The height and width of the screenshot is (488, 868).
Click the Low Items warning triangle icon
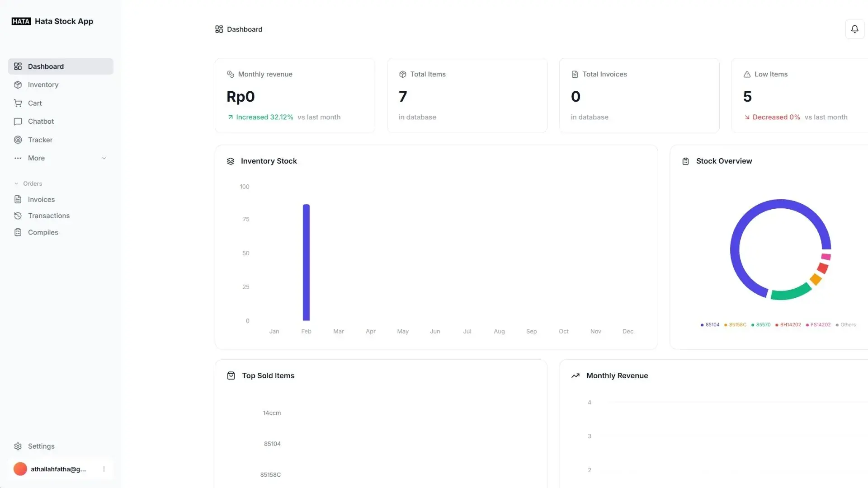pyautogui.click(x=747, y=75)
